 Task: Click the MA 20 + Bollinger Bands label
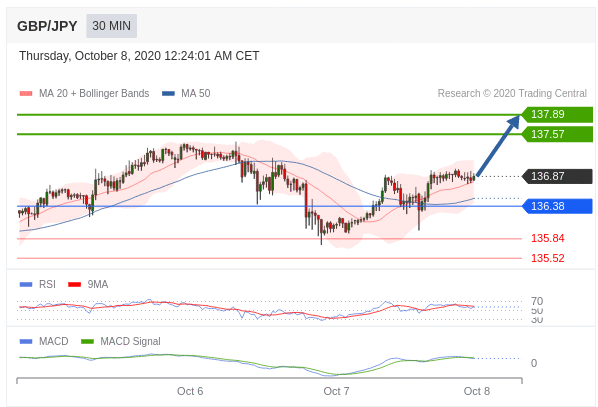(x=94, y=93)
